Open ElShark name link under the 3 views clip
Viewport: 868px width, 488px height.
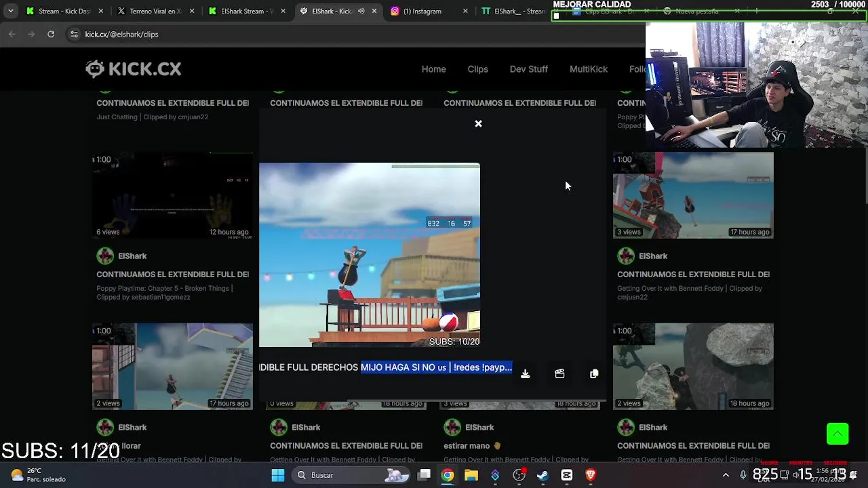(x=653, y=256)
